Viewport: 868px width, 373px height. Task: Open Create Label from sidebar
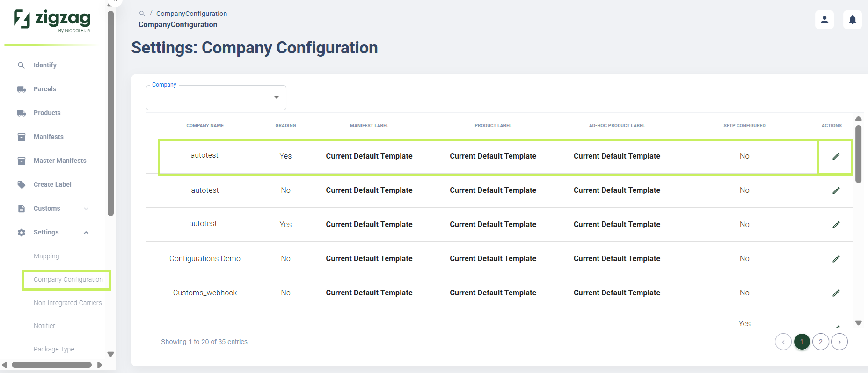coord(52,184)
